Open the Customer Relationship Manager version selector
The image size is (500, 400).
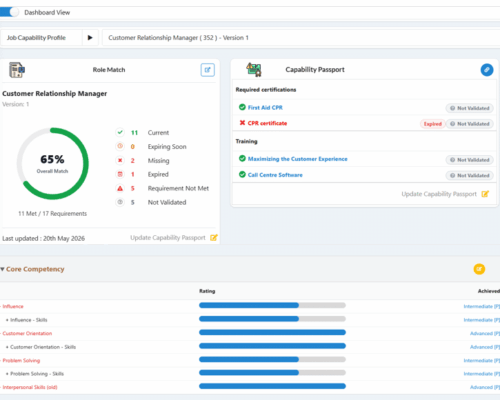(x=301, y=38)
